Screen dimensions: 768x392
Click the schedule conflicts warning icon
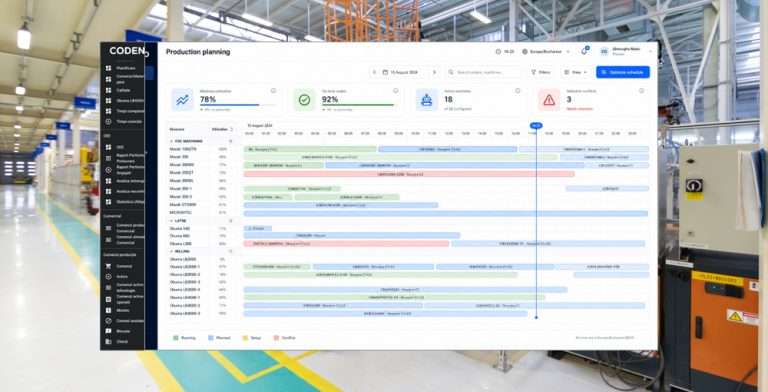click(x=549, y=100)
